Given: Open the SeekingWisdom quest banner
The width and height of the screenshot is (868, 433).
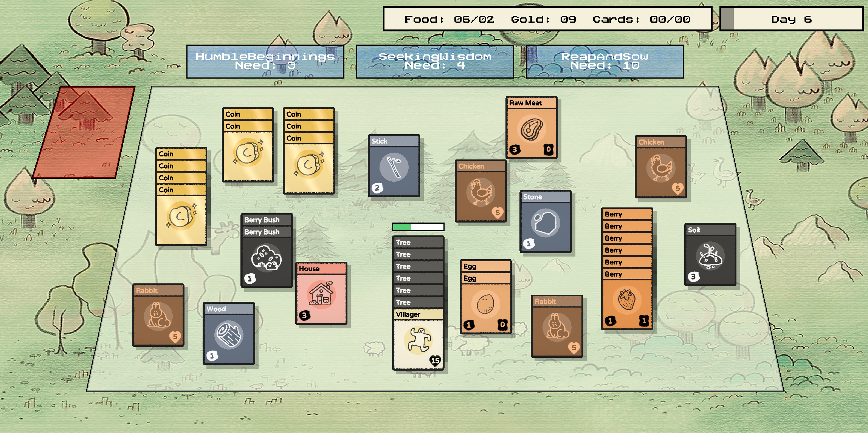Looking at the screenshot, I should click(435, 62).
